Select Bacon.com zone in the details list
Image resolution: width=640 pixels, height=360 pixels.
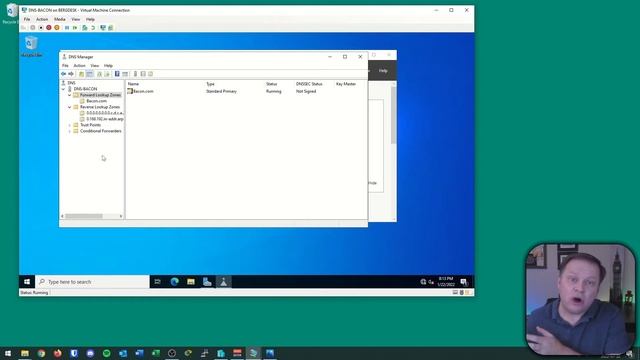(x=143, y=91)
